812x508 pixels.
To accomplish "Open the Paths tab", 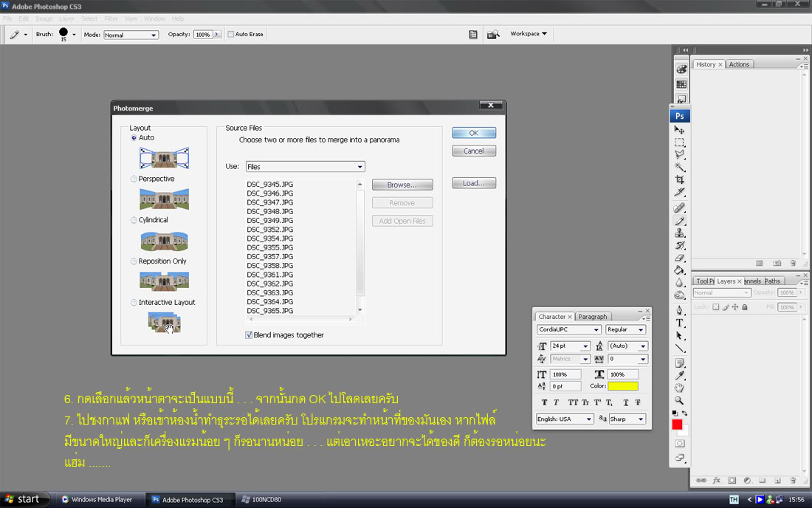I will (x=772, y=281).
